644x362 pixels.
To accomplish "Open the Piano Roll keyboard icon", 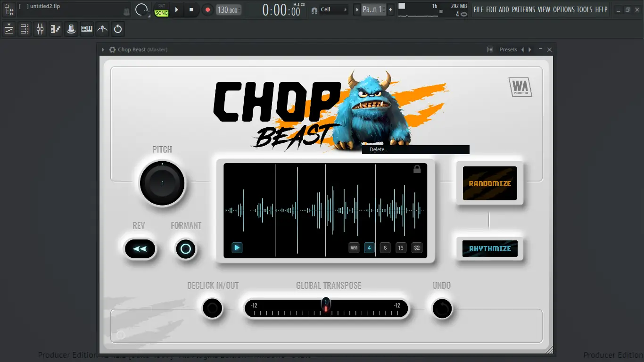I will coord(87,29).
